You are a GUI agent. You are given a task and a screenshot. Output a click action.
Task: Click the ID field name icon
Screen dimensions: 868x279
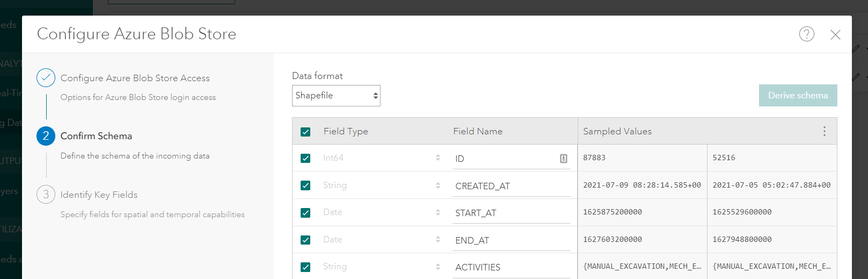click(563, 159)
